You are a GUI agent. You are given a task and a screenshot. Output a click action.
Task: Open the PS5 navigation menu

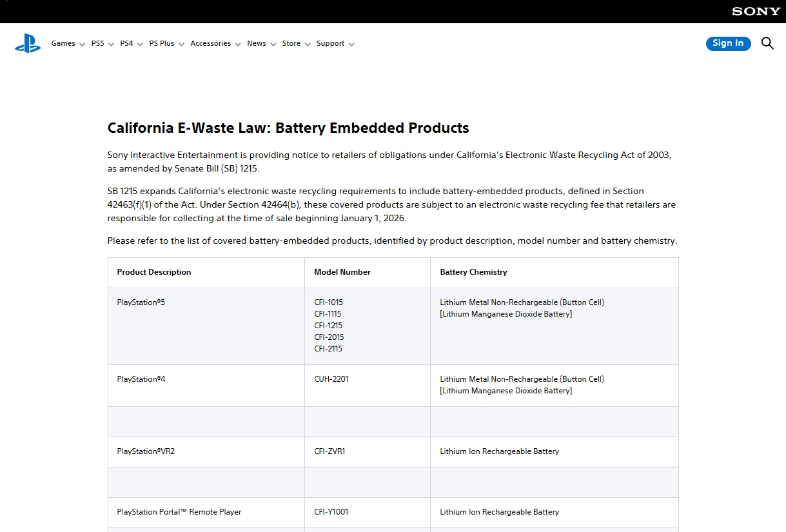pos(97,43)
